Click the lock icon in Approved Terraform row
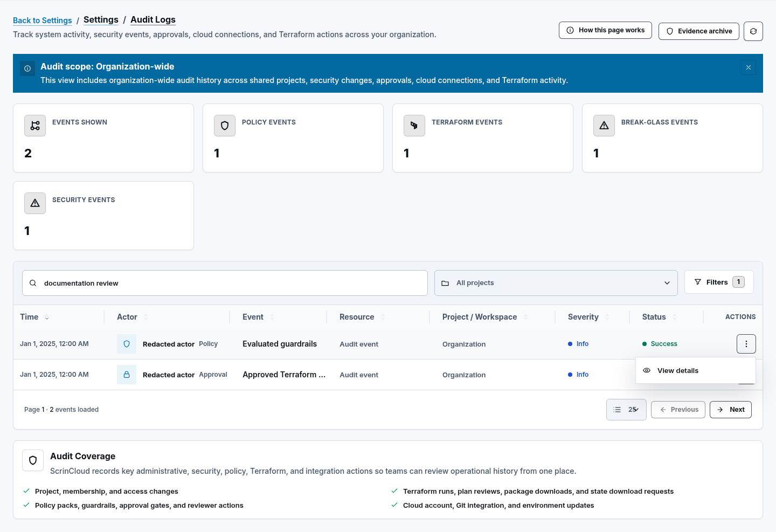This screenshot has height=532, width=776. 127,375
